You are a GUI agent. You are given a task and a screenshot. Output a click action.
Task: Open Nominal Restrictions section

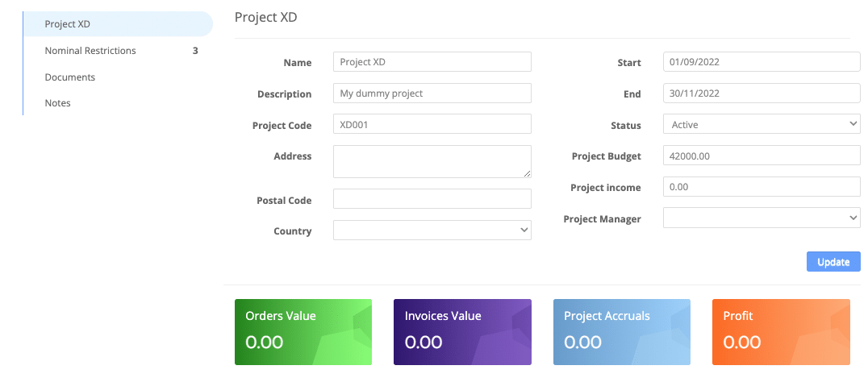[x=117, y=50]
